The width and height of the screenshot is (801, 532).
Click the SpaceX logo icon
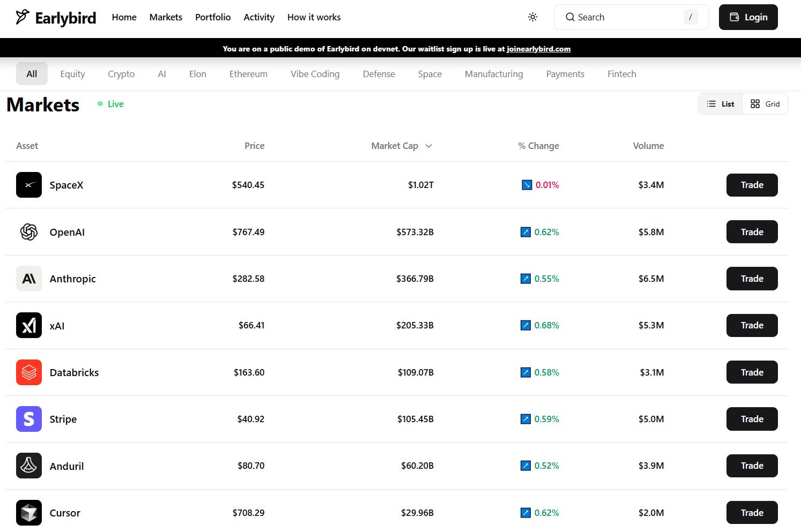29,185
